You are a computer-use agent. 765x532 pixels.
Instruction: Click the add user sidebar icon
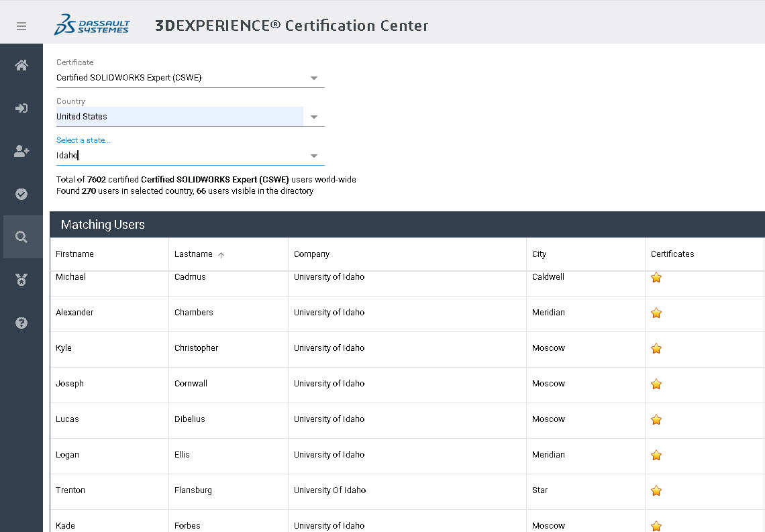21,151
